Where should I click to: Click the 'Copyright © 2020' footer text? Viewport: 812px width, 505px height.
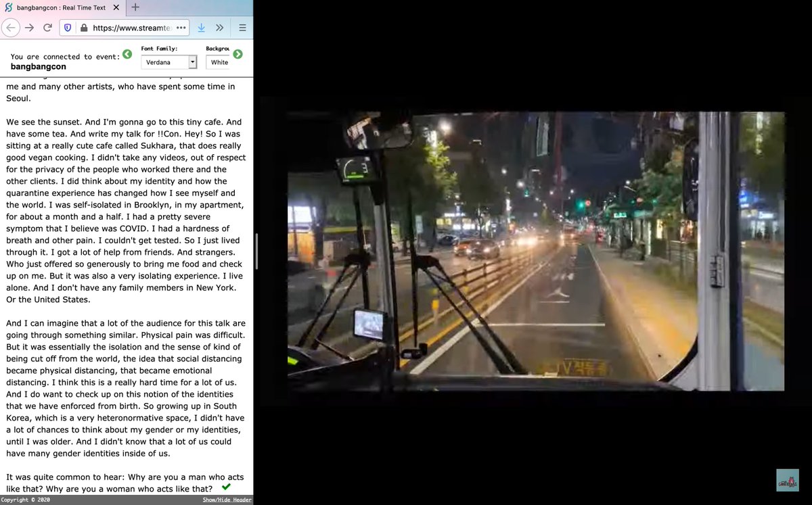coord(25,500)
